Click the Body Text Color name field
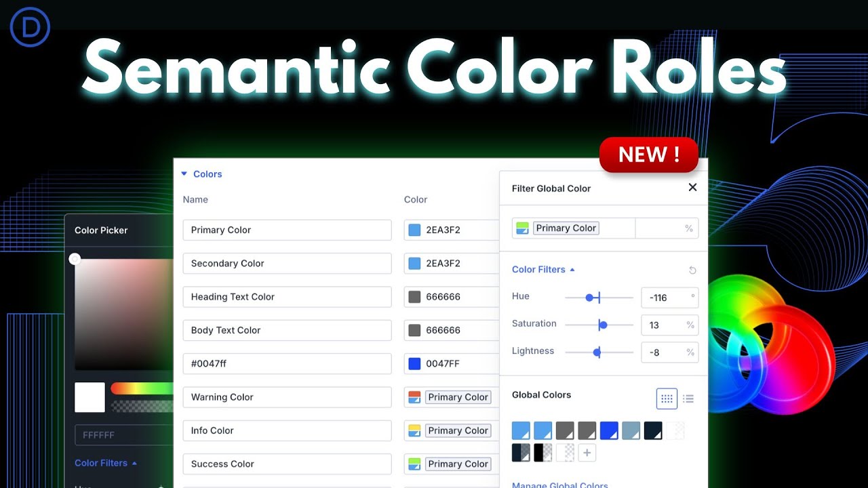This screenshot has height=488, width=868. point(288,330)
